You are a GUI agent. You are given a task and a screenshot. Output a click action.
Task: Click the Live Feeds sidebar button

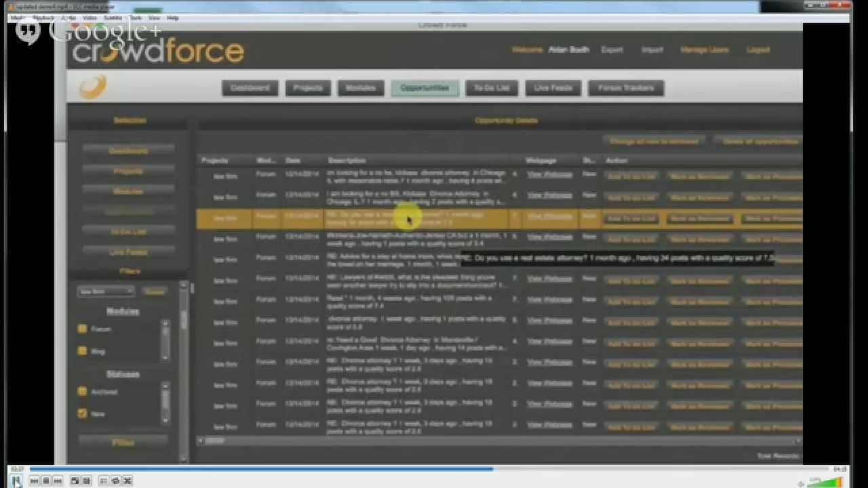click(128, 252)
